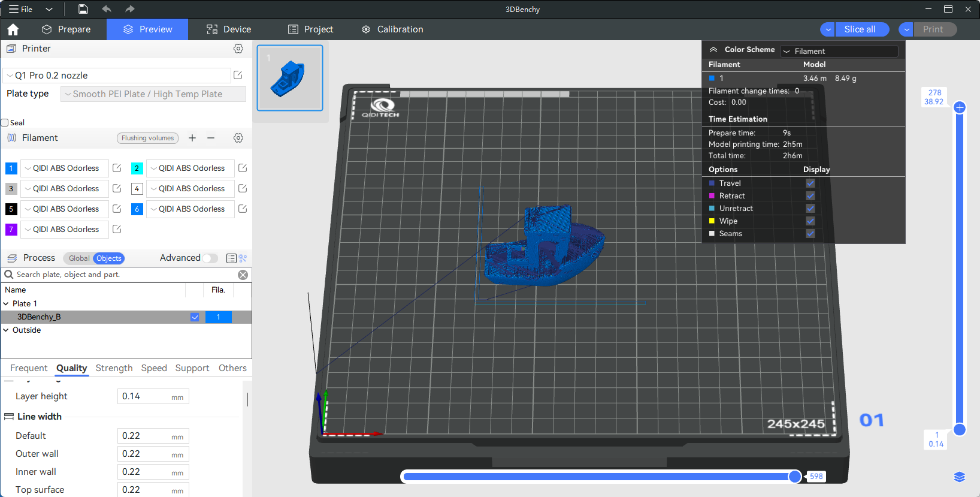Open the Others settings tab

[232, 368]
